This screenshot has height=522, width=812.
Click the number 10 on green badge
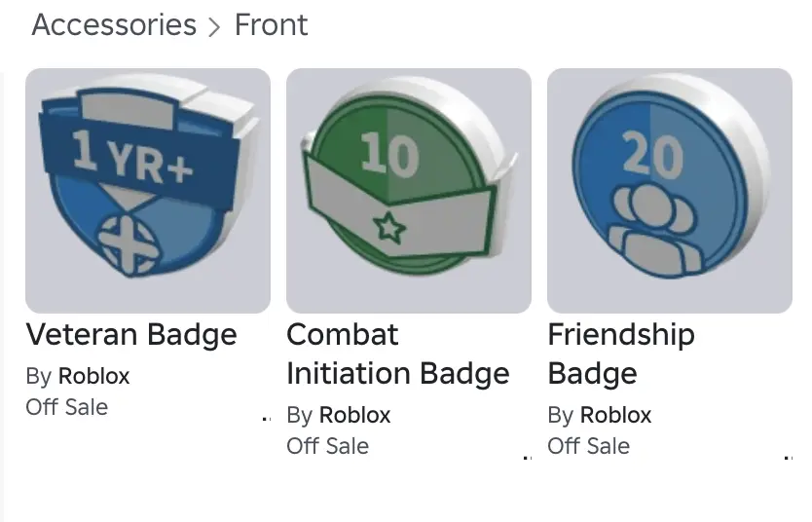(x=388, y=156)
